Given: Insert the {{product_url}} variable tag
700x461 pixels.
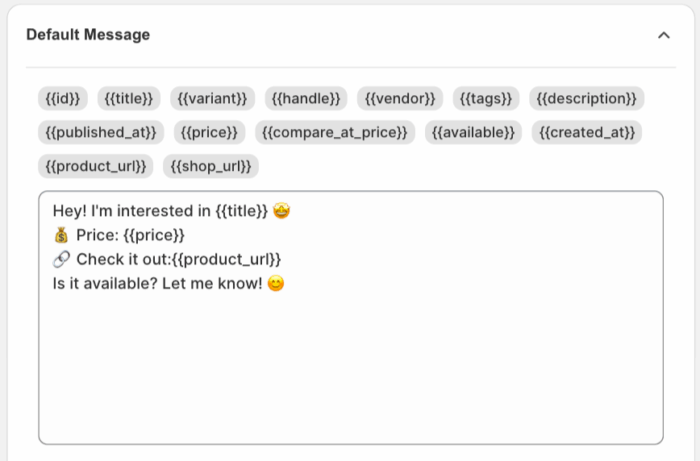Looking at the screenshot, I should point(95,166).
